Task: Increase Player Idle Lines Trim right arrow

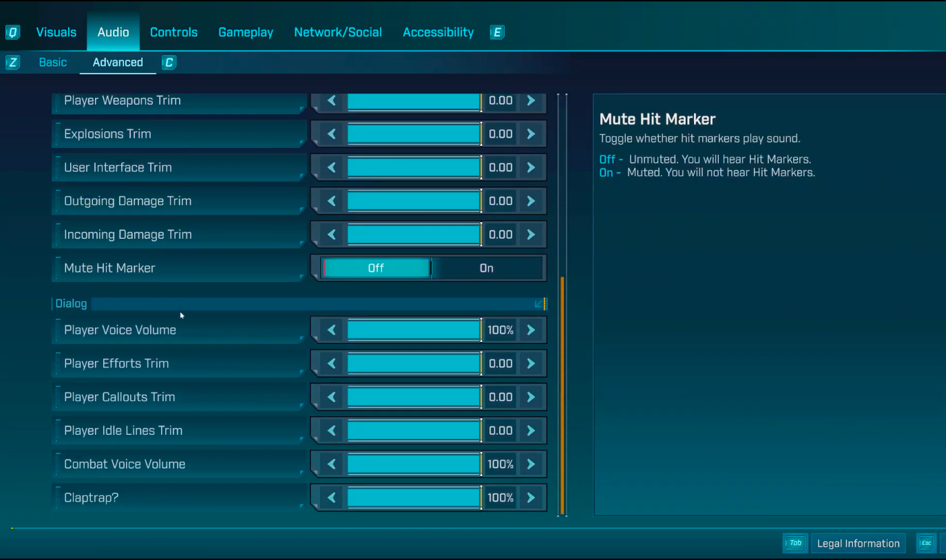Action: point(531,431)
